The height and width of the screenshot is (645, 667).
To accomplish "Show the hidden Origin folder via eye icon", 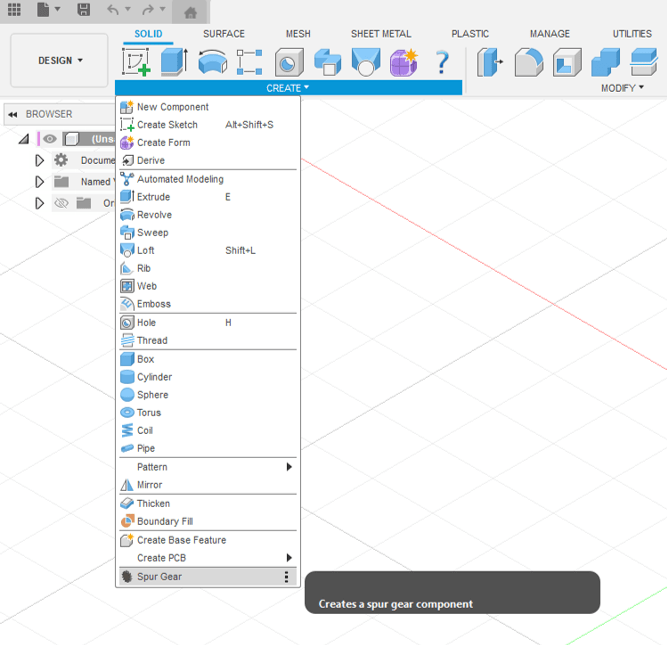I will pyautogui.click(x=61, y=203).
